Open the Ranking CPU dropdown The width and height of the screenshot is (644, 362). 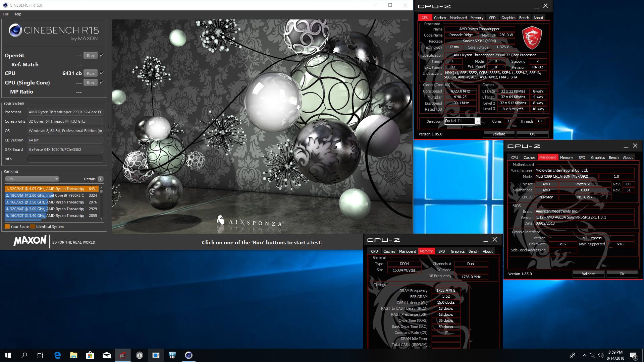point(33,179)
